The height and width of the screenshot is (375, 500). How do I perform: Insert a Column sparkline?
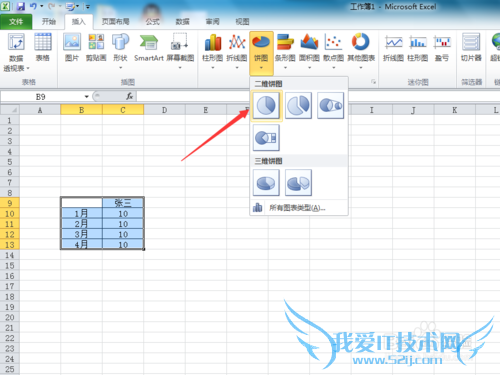click(418, 43)
